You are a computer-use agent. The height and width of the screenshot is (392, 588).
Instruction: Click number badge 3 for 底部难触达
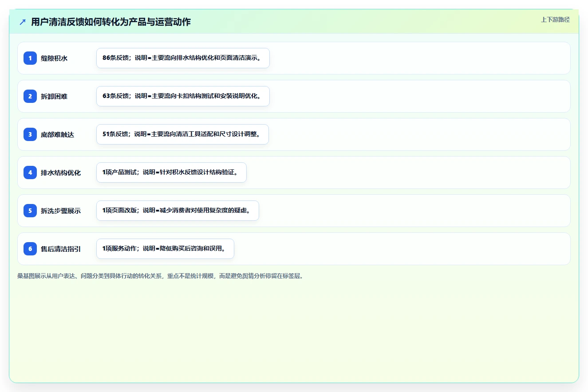(30, 134)
